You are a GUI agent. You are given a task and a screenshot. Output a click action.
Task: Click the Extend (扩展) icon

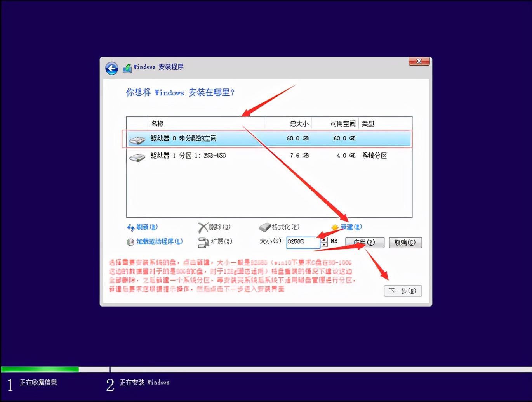203,241
